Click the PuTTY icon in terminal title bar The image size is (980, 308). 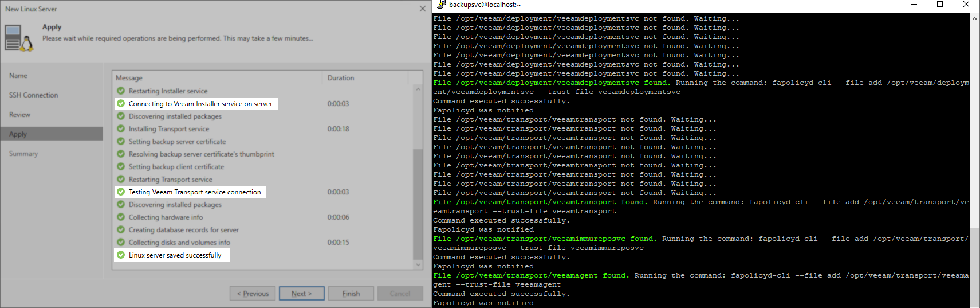[x=441, y=5]
